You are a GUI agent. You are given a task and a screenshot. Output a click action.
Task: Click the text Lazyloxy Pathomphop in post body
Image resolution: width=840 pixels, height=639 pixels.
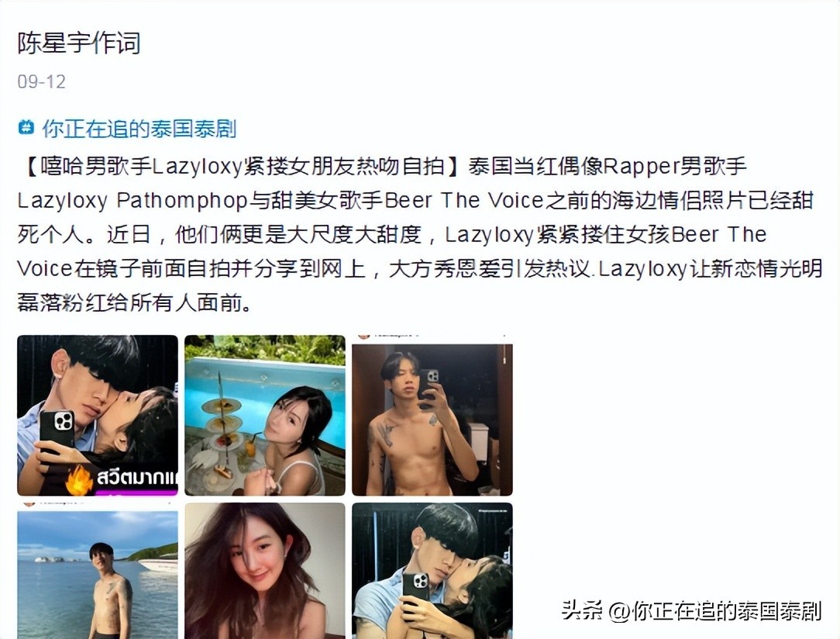(x=133, y=201)
